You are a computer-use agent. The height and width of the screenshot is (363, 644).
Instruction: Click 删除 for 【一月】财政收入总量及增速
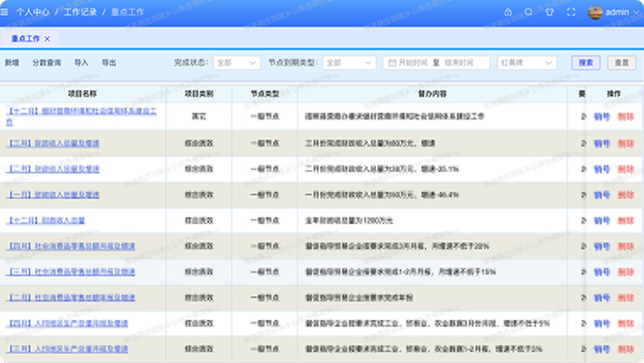pyautogui.click(x=626, y=195)
